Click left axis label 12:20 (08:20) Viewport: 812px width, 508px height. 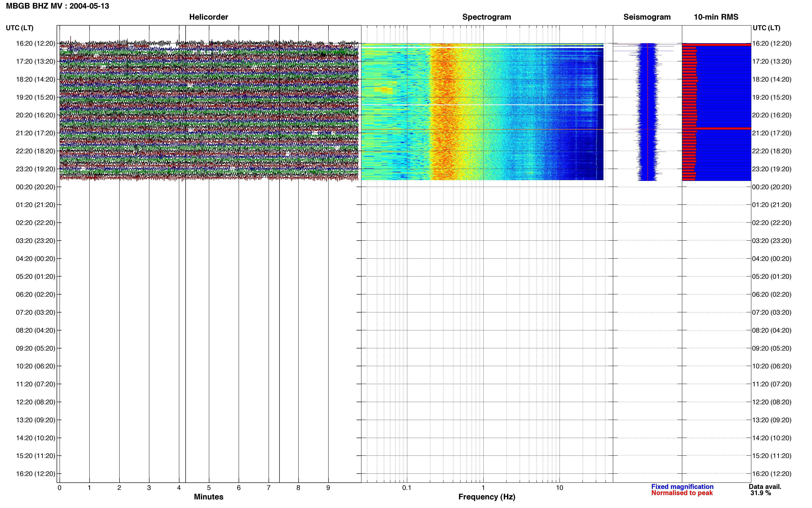point(36,402)
